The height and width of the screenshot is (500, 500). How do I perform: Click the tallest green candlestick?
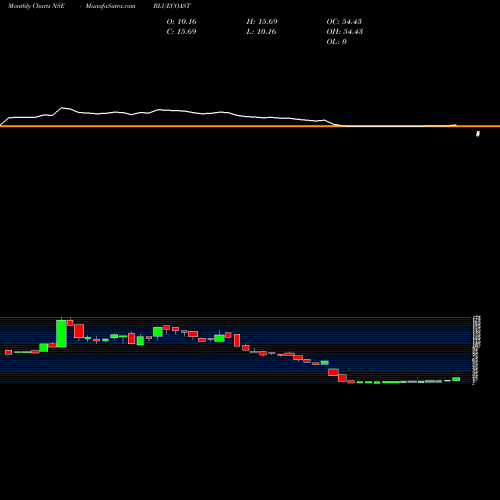[61, 333]
